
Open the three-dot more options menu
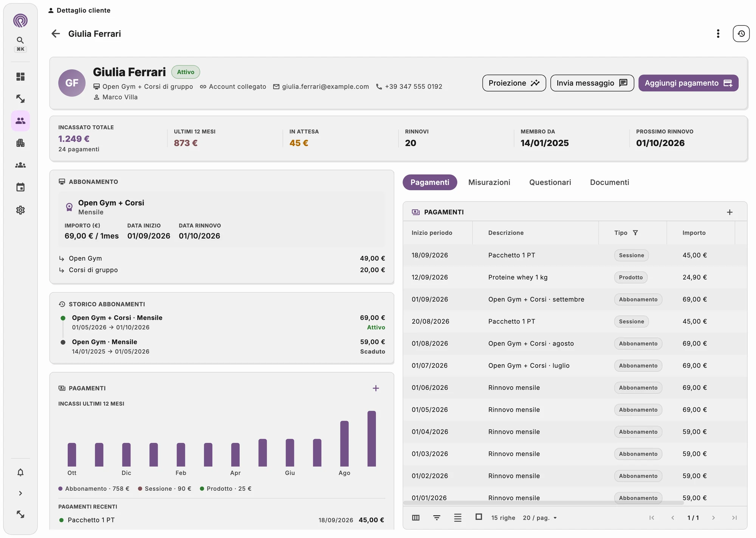coord(718,34)
